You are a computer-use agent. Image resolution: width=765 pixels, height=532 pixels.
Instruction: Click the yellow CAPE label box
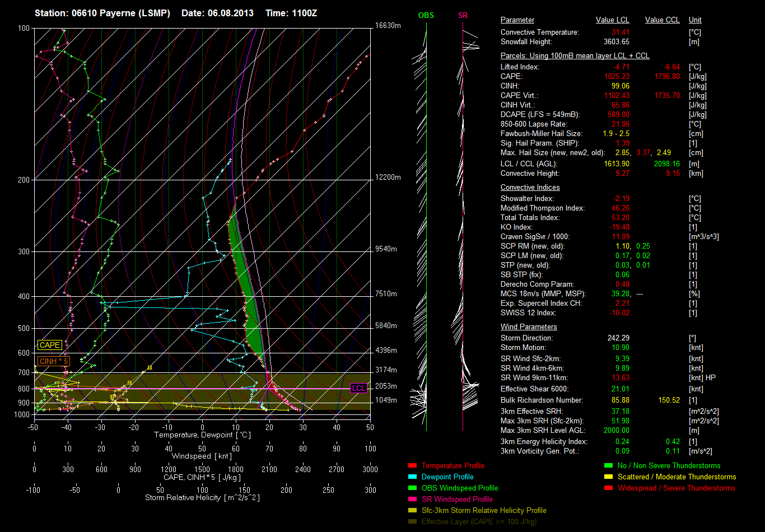[x=49, y=346]
